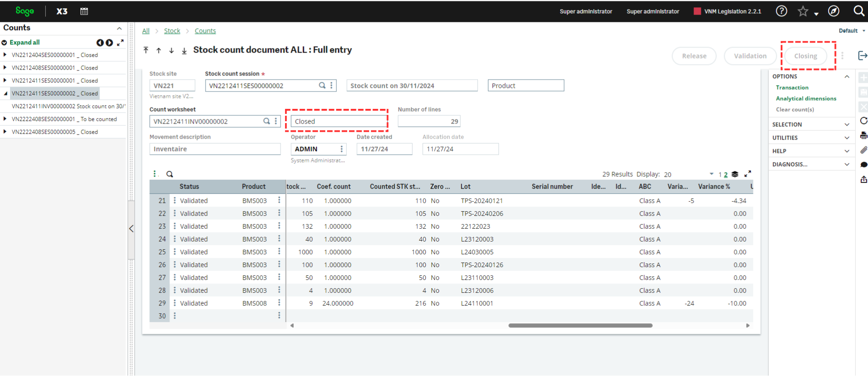Open the calendar icon in top bar
The height and width of the screenshot is (376, 868).
[84, 11]
